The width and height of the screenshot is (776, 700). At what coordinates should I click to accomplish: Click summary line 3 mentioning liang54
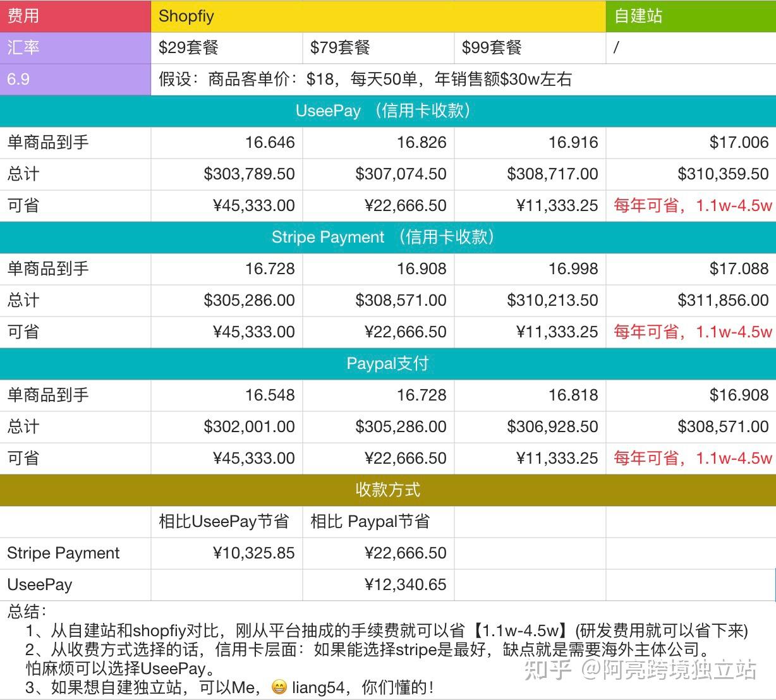tap(230, 687)
